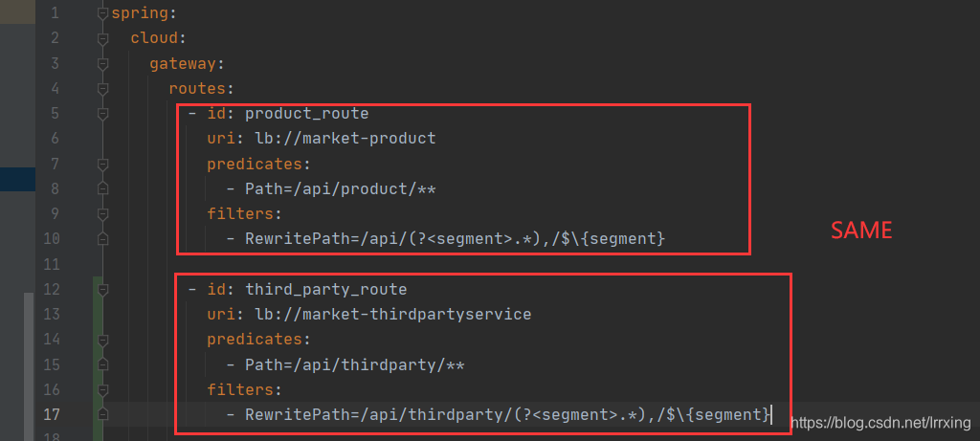Image resolution: width=980 pixels, height=441 pixels.
Task: Toggle the fold end marker on line 10
Action: [x=103, y=238]
